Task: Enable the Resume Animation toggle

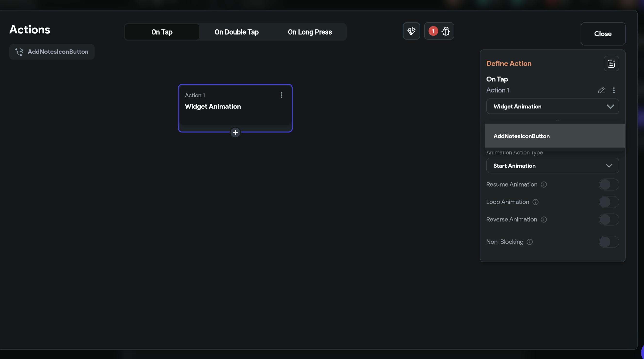Action: click(x=609, y=185)
